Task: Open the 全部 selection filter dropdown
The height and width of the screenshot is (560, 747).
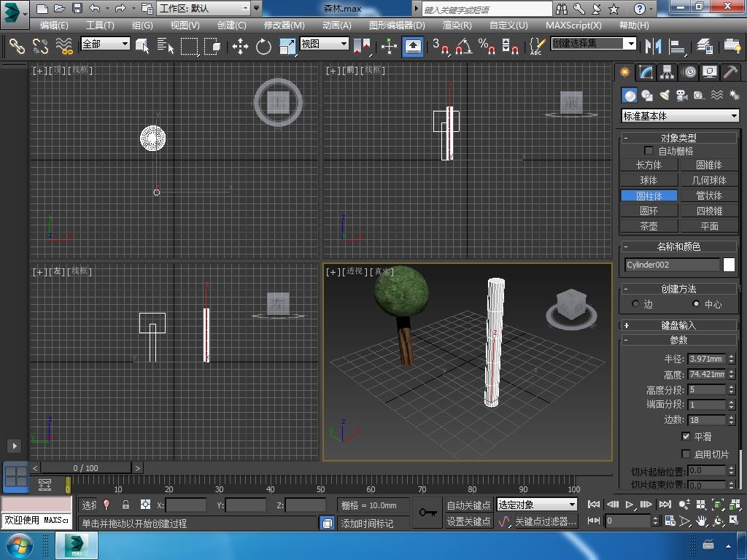Action: pyautogui.click(x=105, y=44)
